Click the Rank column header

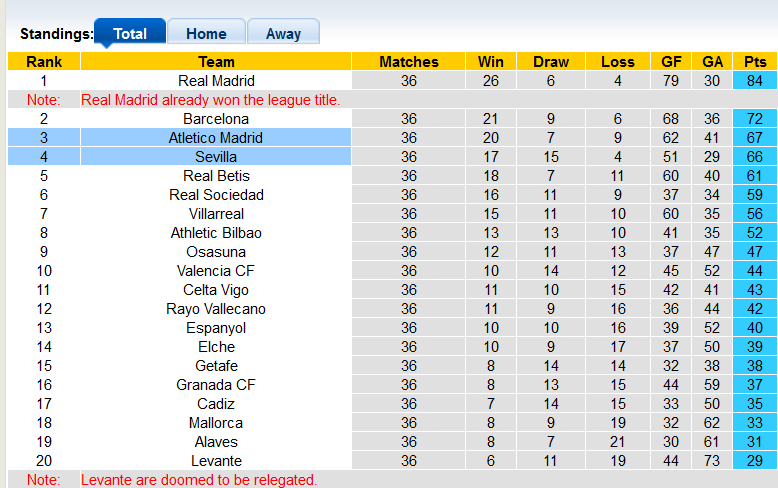[43, 62]
